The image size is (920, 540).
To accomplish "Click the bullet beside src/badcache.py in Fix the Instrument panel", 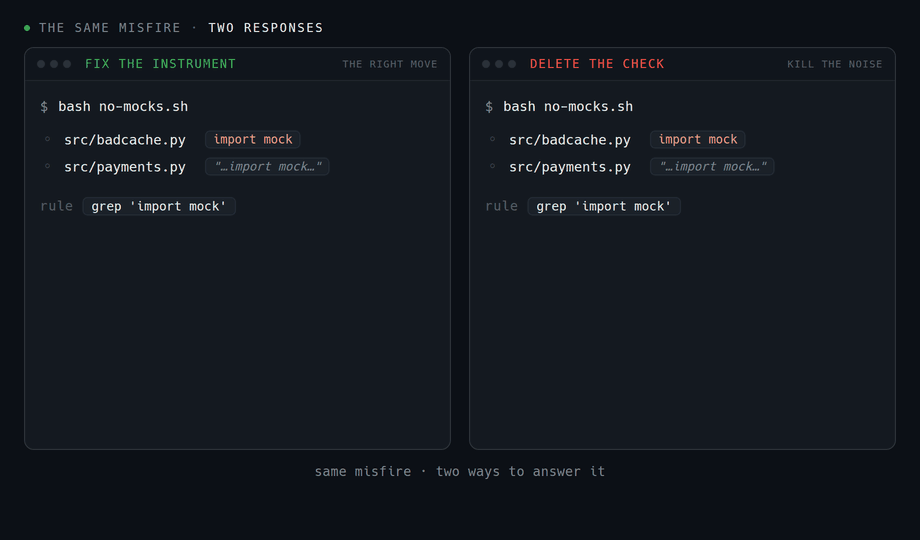I will pyautogui.click(x=48, y=139).
